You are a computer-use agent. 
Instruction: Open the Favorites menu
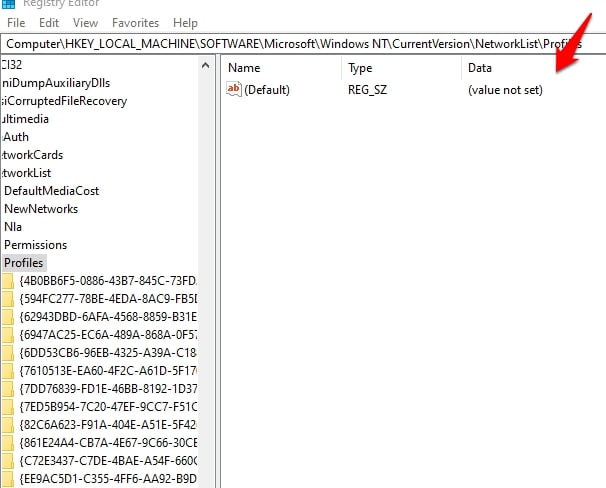[x=135, y=23]
